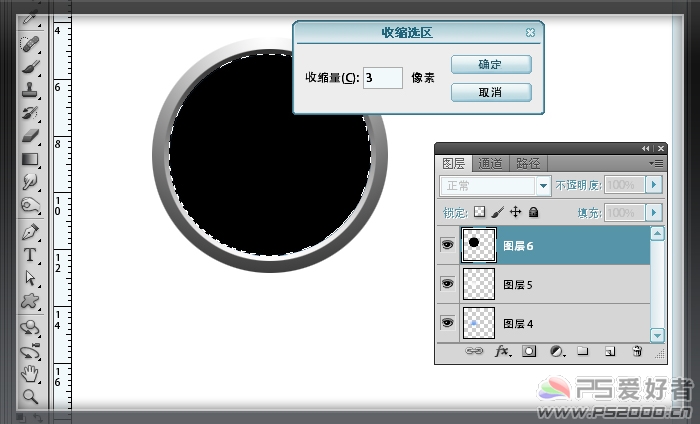Select the Zoom magnifier tool
700x424 pixels.
pyautogui.click(x=30, y=396)
